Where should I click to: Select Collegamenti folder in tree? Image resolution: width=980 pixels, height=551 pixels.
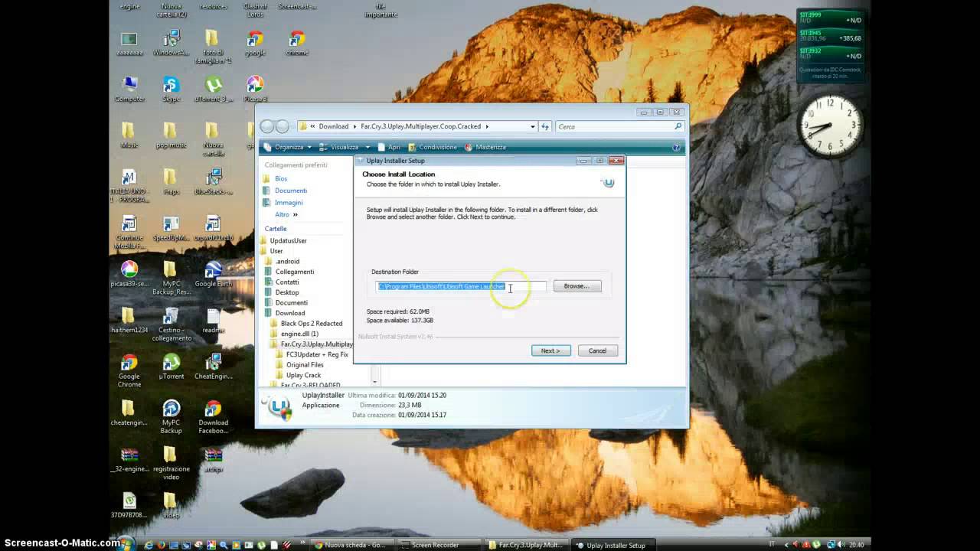(294, 272)
